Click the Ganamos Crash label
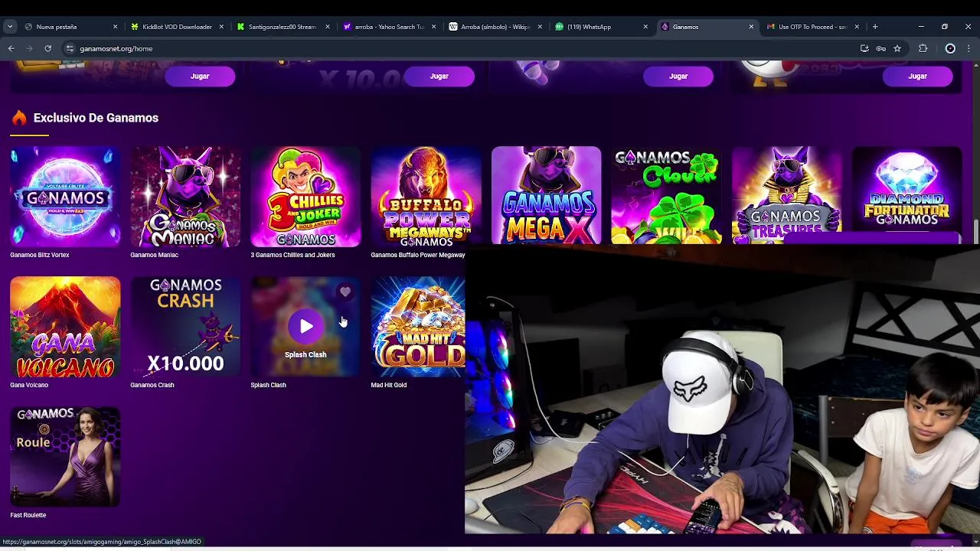The height and width of the screenshot is (551, 980). point(152,385)
